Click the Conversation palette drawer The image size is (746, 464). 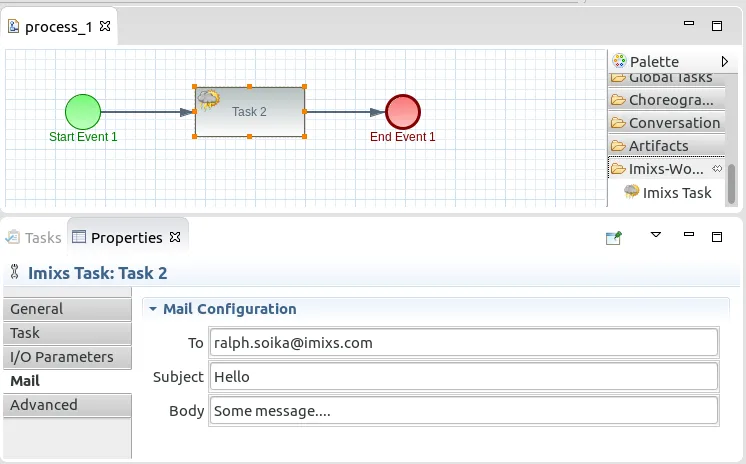[x=666, y=123]
